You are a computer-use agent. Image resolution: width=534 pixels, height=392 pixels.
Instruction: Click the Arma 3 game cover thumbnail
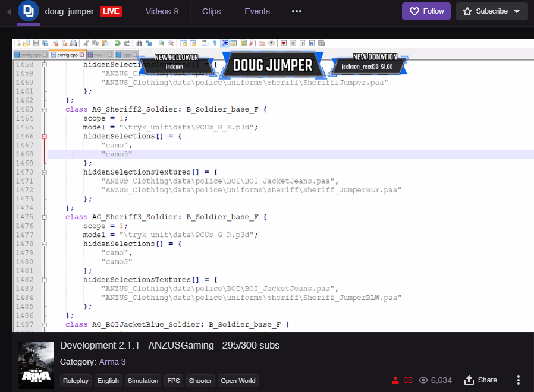[x=36, y=365]
